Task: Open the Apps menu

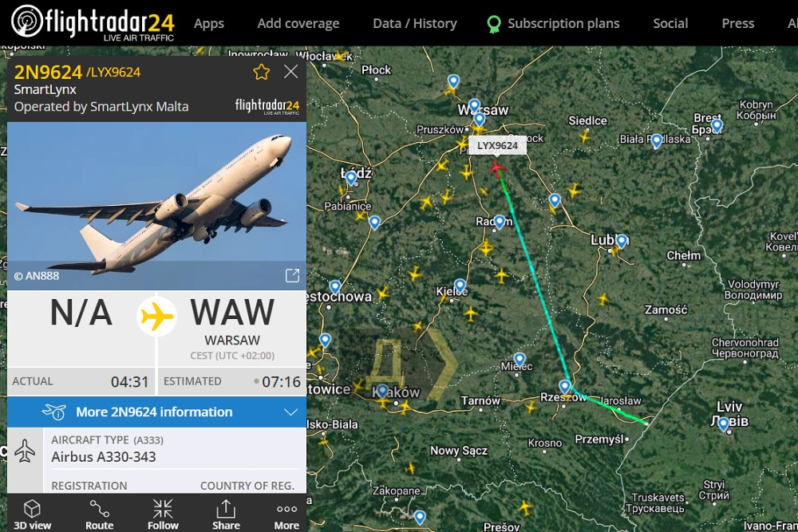Action: coord(208,23)
